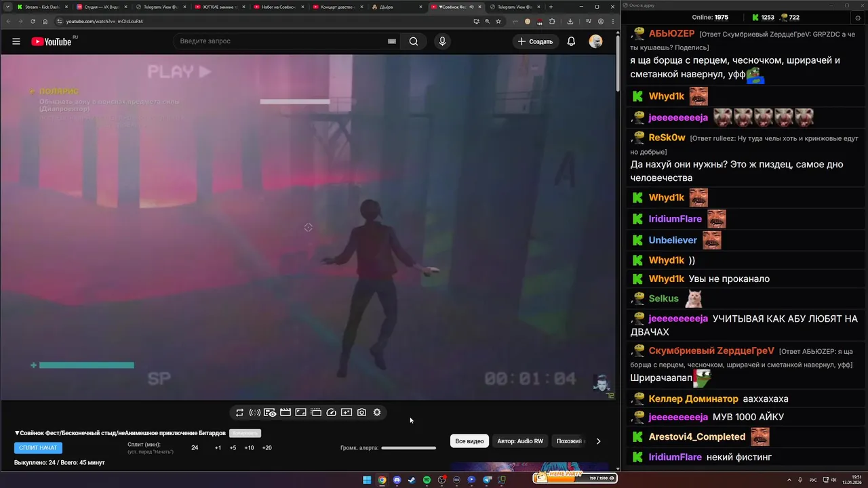The height and width of the screenshot is (488, 868).
Task: Click the split minutes value 24
Action: click(x=195, y=447)
